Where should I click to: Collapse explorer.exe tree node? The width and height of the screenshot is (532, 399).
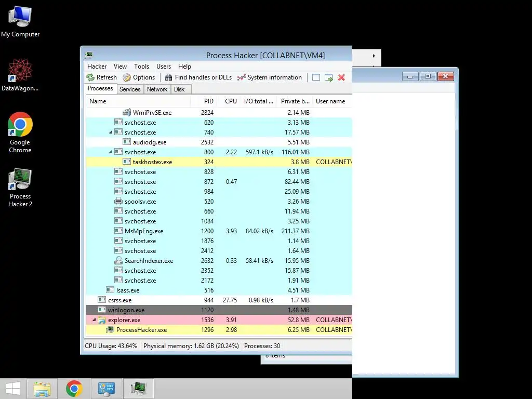pyautogui.click(x=94, y=320)
